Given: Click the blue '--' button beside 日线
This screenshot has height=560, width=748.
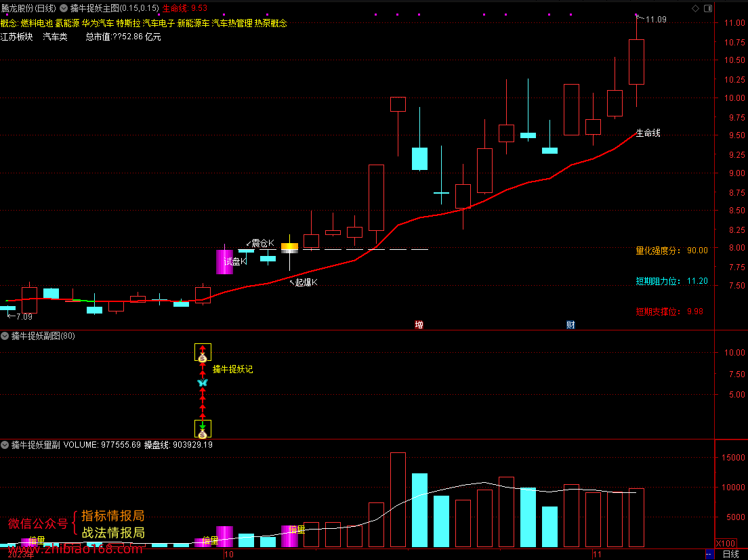Looking at the screenshot, I should pos(709,555).
